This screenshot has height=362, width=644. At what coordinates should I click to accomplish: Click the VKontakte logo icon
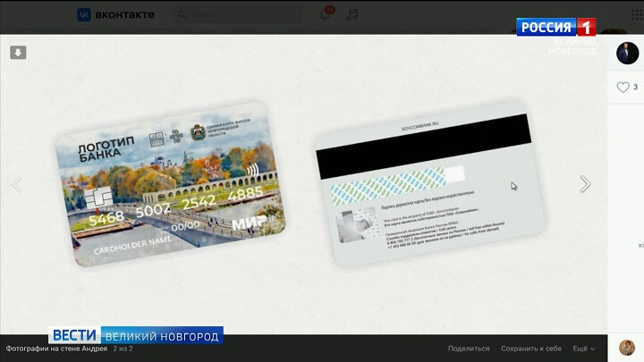[x=84, y=15]
